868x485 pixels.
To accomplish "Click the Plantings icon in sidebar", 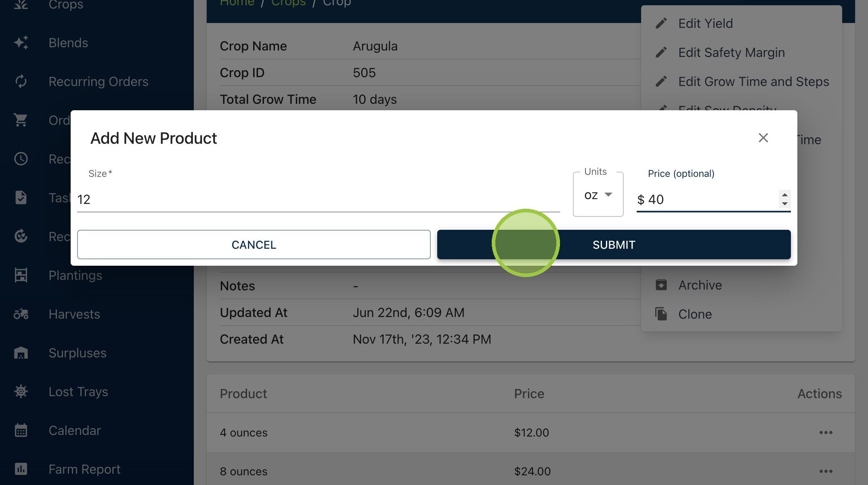I will pos(21,275).
